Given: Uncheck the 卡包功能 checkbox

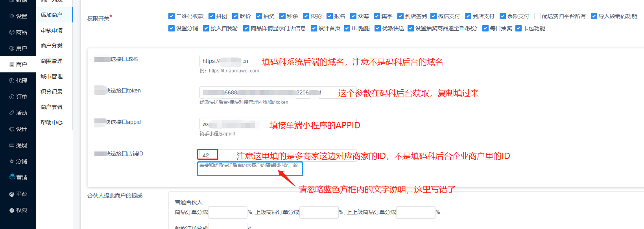Looking at the screenshot, I should pyautogui.click(x=519, y=28).
